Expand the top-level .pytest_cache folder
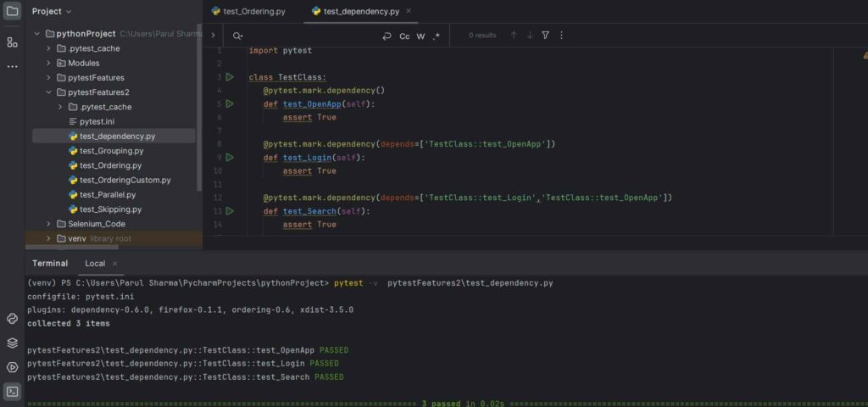The image size is (868, 407). click(48, 48)
